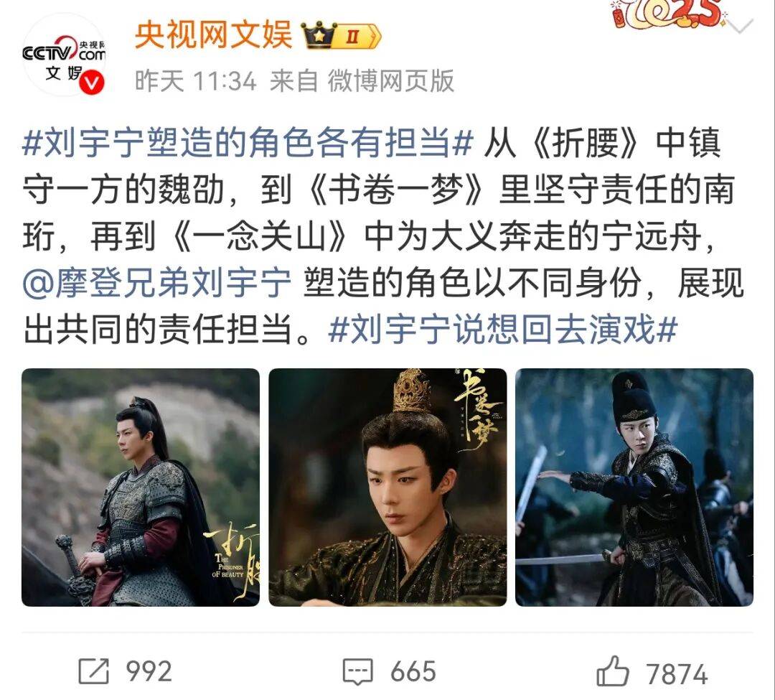775x700 pixels.
Task: Open the 央视网文娱 username link
Action: click(213, 35)
